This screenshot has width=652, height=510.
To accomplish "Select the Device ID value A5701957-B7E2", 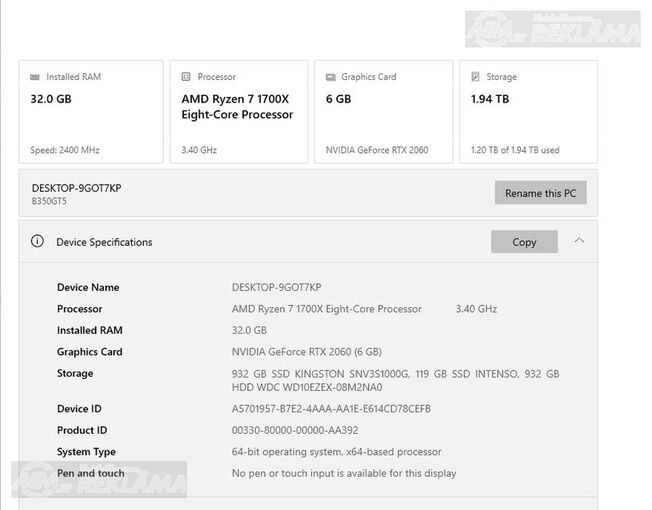I will [x=331, y=409].
